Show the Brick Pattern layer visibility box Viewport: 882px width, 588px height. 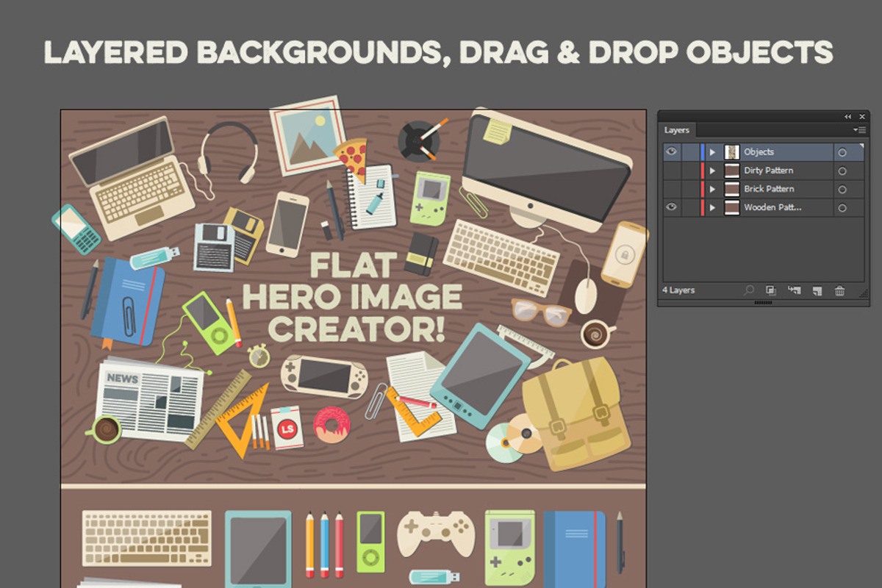click(671, 189)
